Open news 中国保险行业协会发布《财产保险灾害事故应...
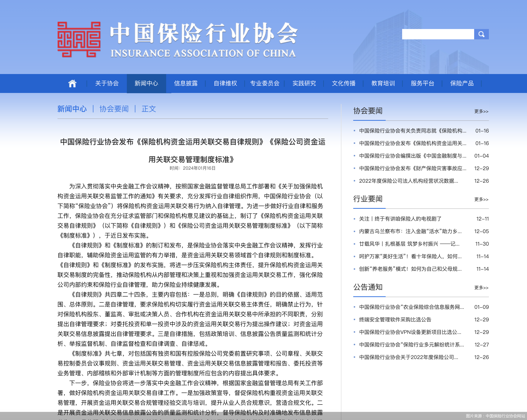The image size is (527, 420). 413,168
